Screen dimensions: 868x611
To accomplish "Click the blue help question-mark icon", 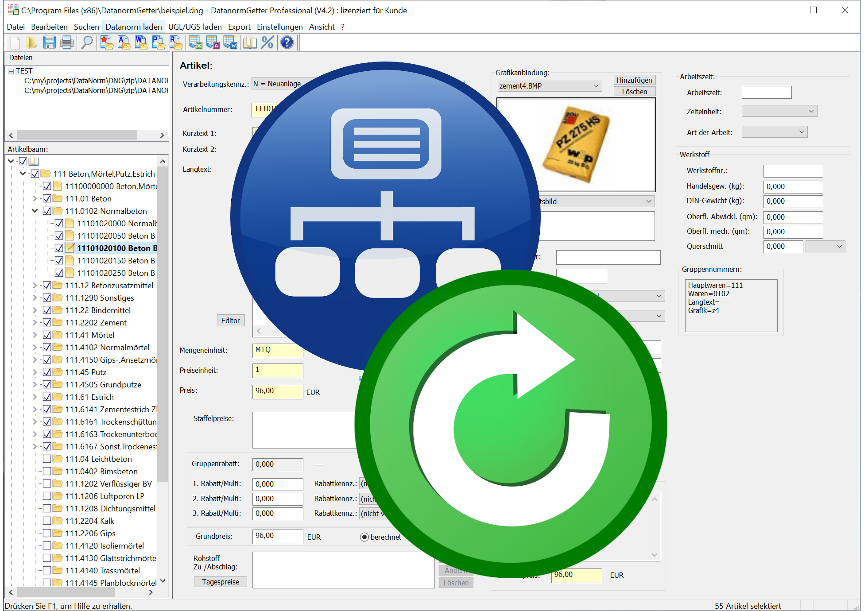I will (287, 43).
